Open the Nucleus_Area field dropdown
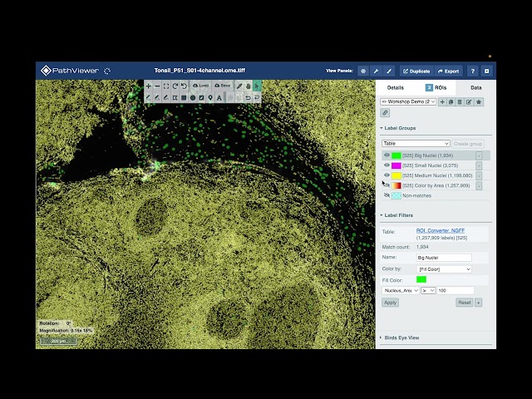The height and width of the screenshot is (399, 532). coord(401,290)
